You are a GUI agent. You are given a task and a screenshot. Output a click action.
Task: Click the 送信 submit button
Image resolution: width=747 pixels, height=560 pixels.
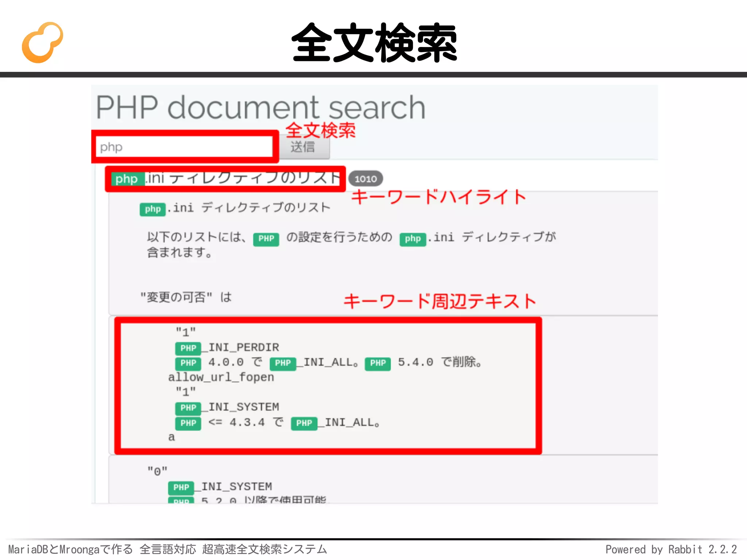[304, 147]
